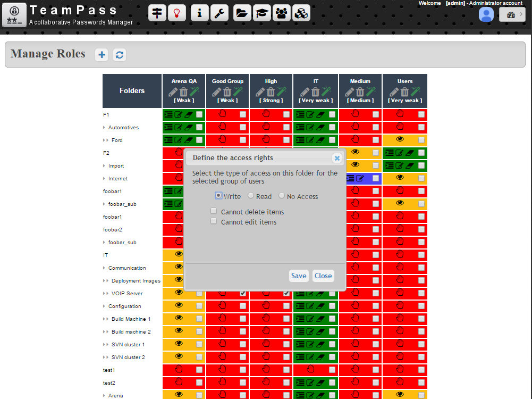The width and height of the screenshot is (532, 399).
Task: Select the Read access radio button
Action: 251,196
